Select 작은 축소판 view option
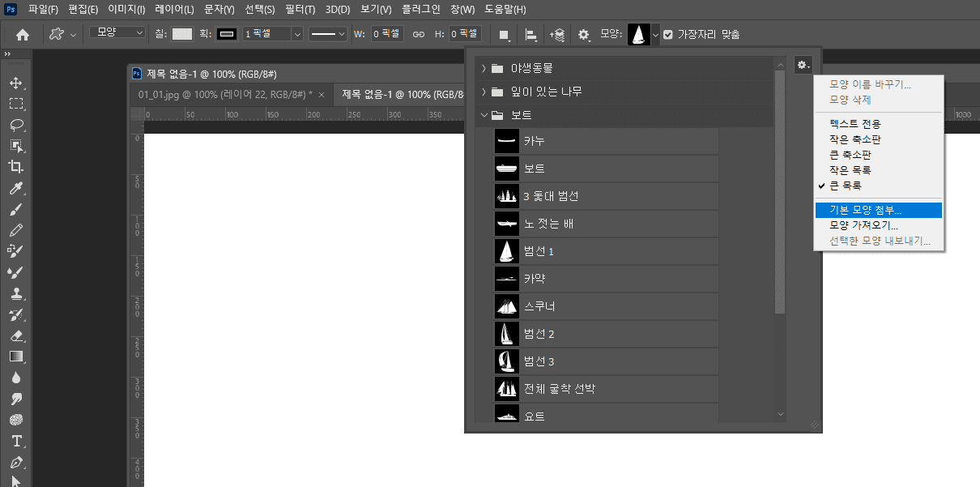980x487 pixels. 879,139
